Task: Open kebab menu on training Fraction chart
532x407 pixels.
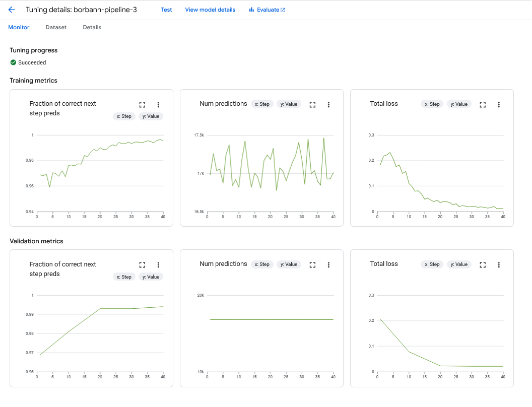Action: tap(158, 104)
